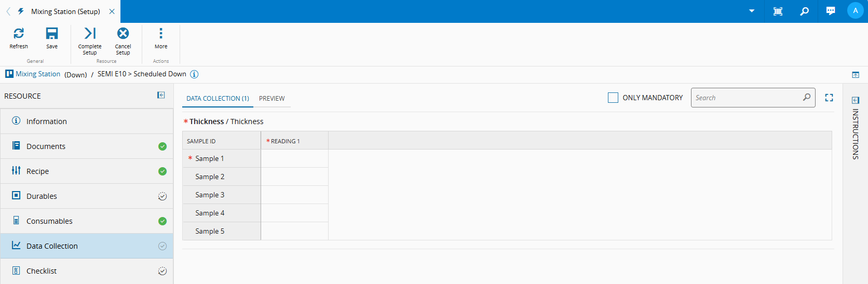Click the Search input field

coord(748,98)
